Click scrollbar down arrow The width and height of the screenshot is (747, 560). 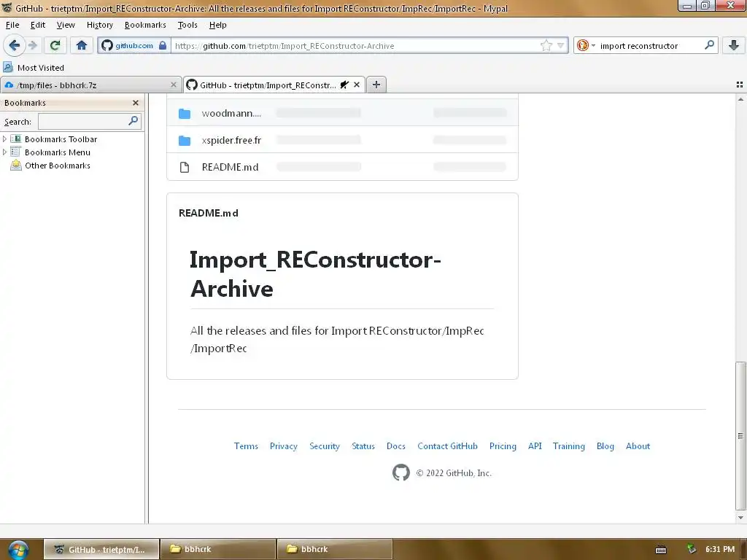coord(740,518)
